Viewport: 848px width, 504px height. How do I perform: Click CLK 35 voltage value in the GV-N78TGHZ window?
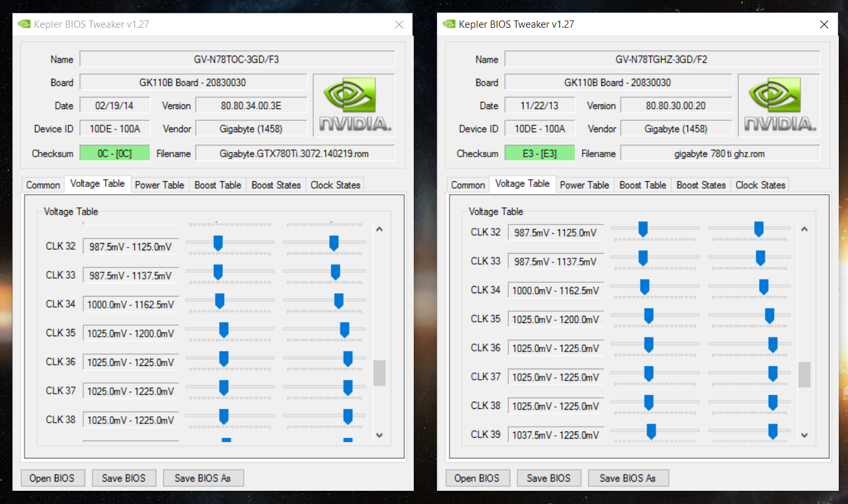[556, 319]
